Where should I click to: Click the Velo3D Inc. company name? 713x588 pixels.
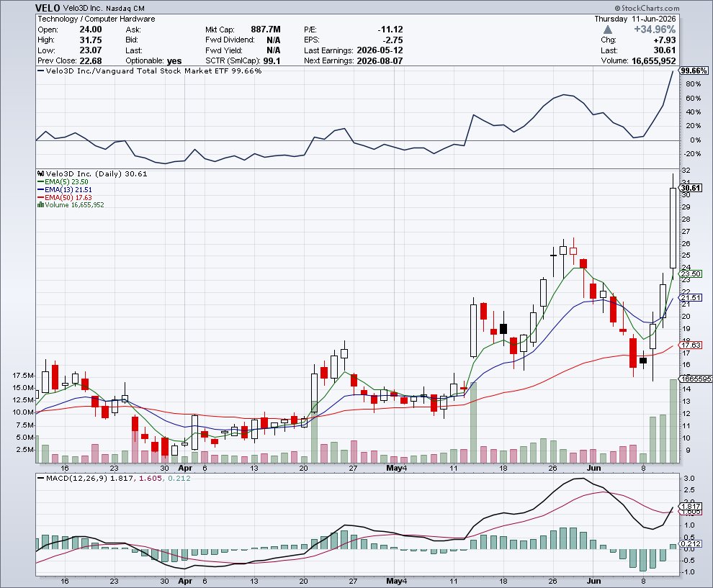point(83,9)
